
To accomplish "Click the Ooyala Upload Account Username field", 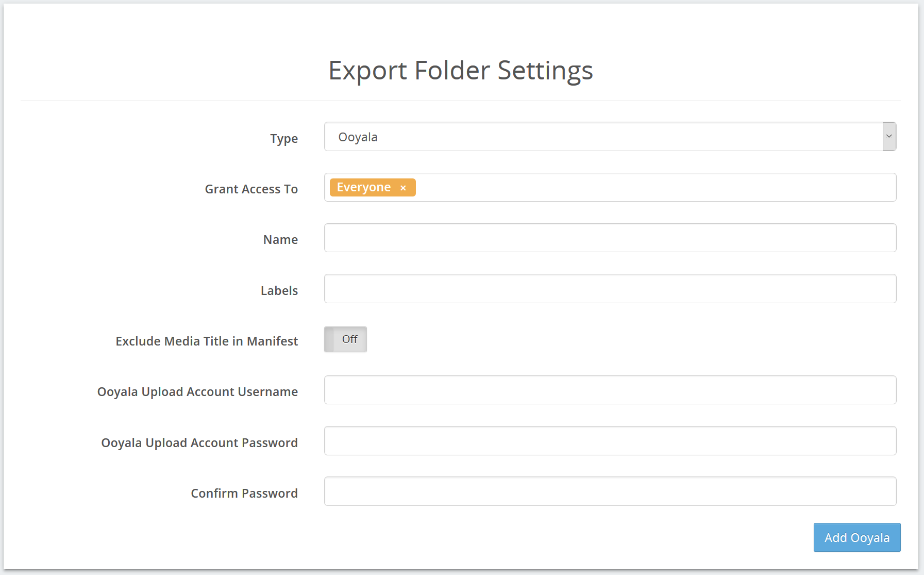I will coord(610,390).
